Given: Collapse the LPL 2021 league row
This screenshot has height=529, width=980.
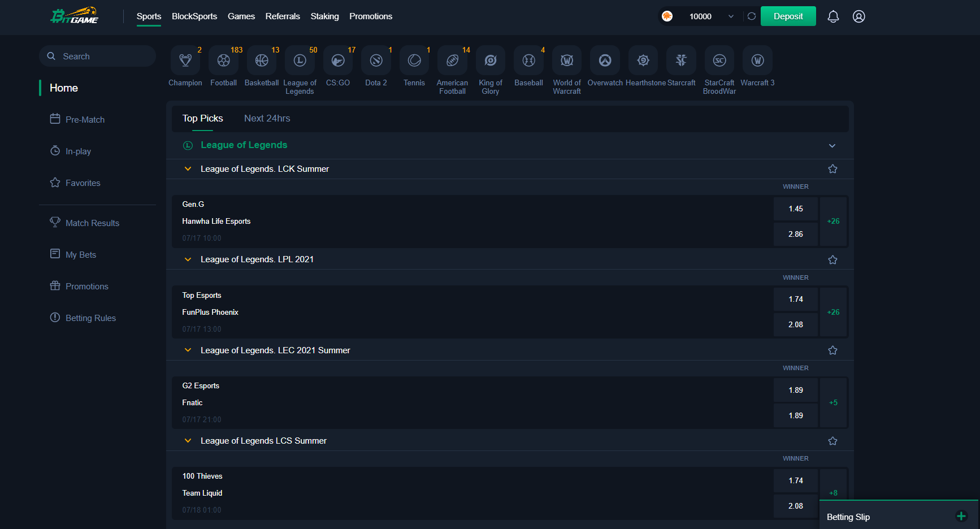Looking at the screenshot, I should tap(188, 259).
